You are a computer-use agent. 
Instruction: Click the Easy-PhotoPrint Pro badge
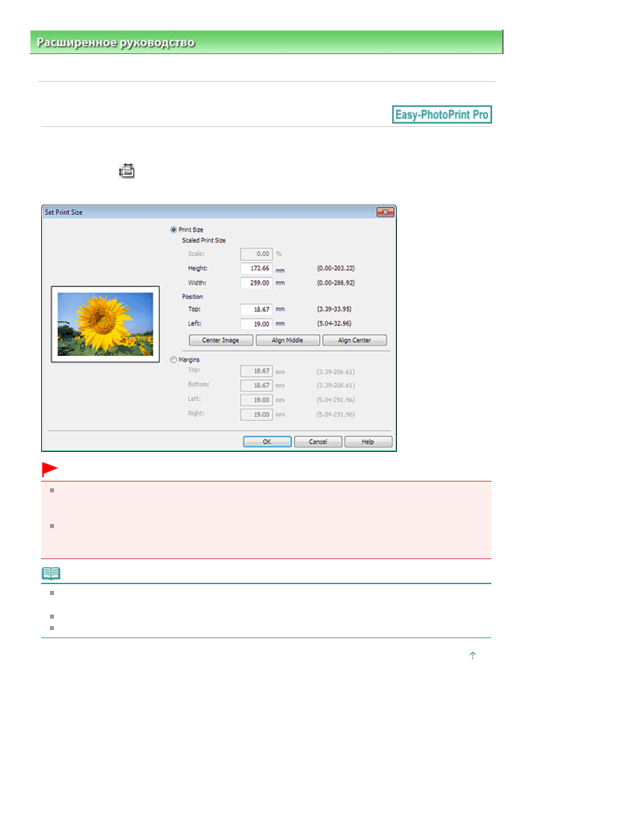441,115
